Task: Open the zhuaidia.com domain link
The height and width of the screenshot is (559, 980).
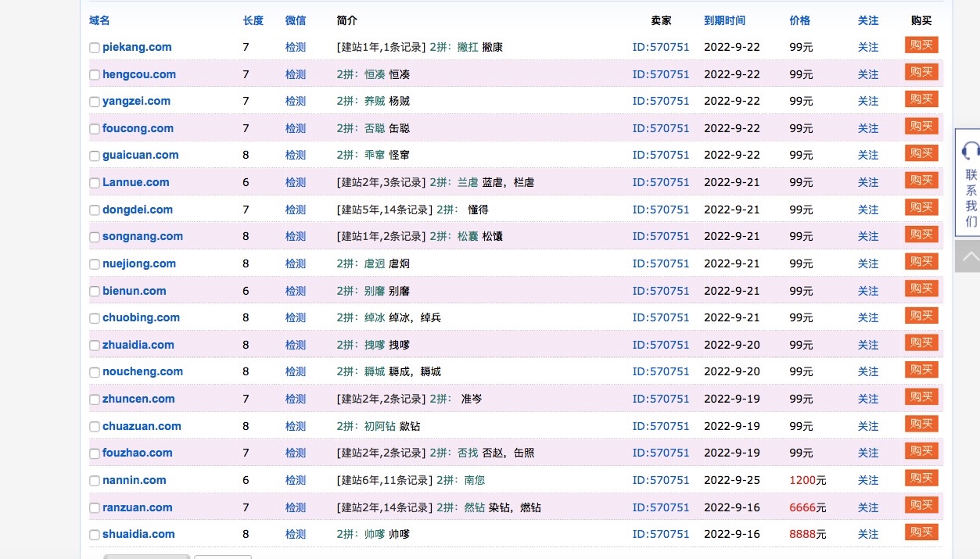Action: (x=138, y=345)
